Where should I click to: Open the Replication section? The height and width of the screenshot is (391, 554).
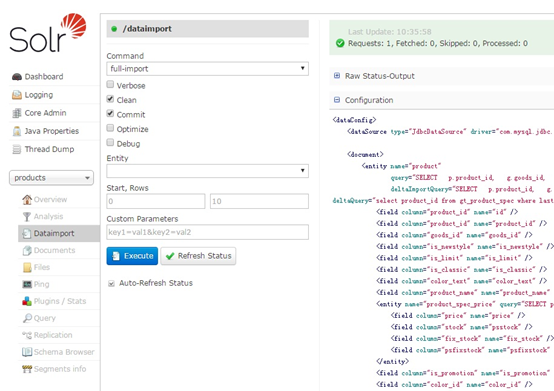point(53,335)
